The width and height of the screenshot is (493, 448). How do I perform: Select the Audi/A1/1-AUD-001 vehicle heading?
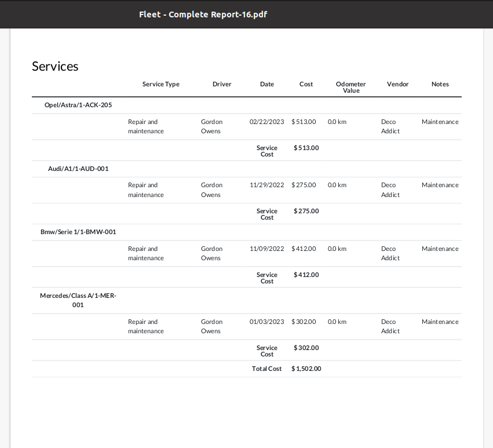coord(78,169)
